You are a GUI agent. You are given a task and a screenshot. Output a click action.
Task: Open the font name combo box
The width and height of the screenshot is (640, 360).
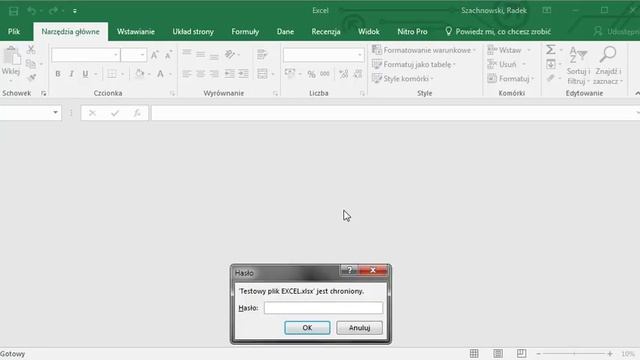pyautogui.click(x=86, y=55)
